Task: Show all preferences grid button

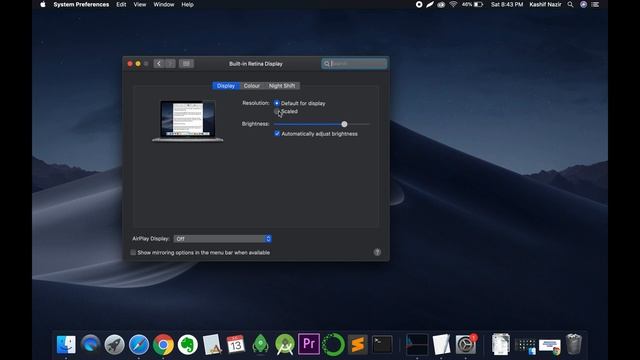Action: (x=186, y=63)
